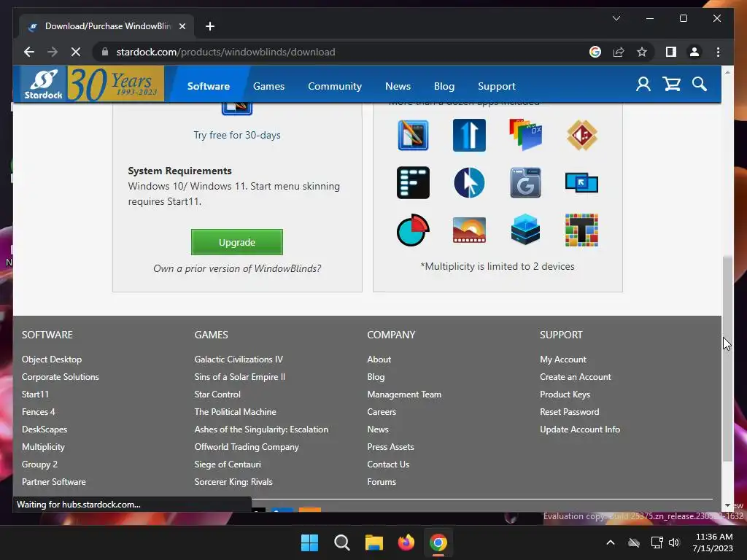Viewport: 747px width, 560px height.
Task: Open Firefox from the taskbar
Action: [x=406, y=542]
